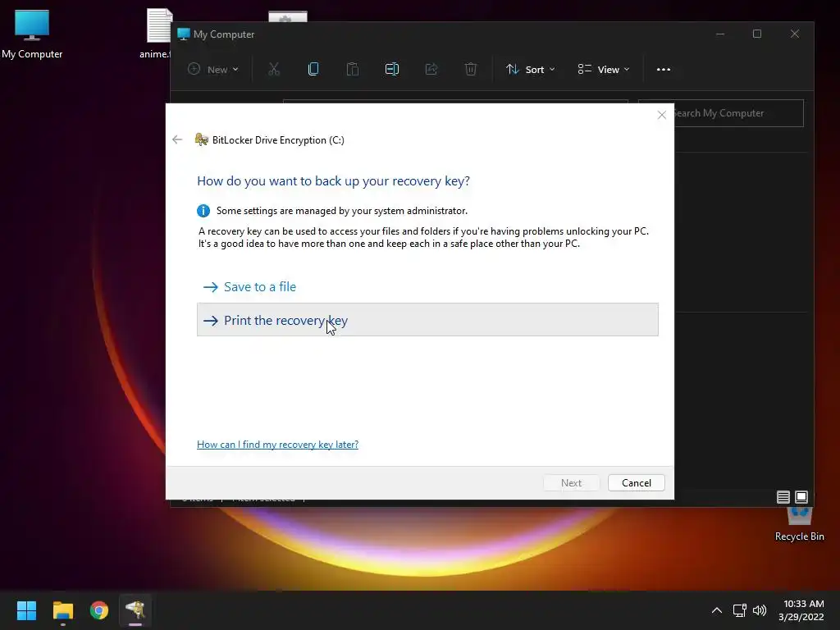Show hidden icons in system tray
This screenshot has width=840, height=630.
[x=717, y=610]
